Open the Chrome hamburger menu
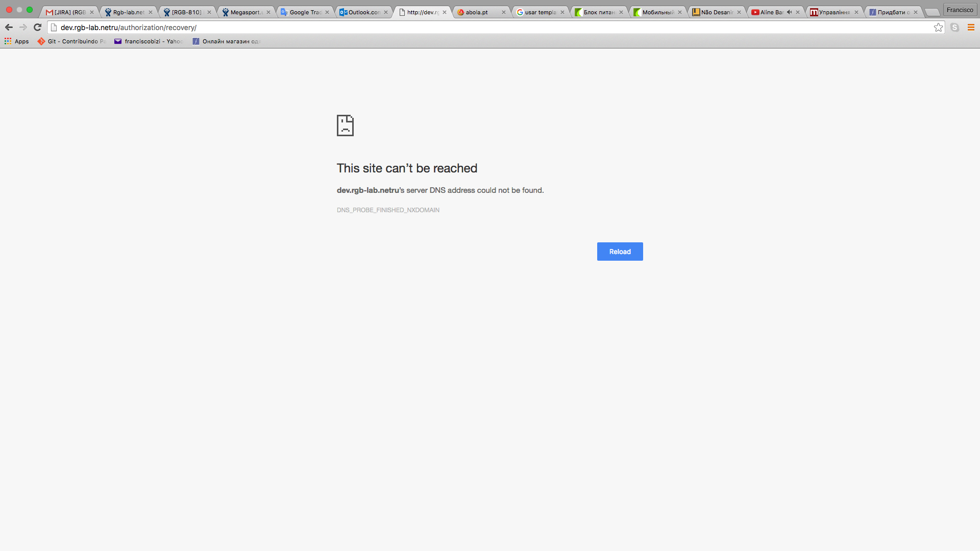 pos(971,28)
